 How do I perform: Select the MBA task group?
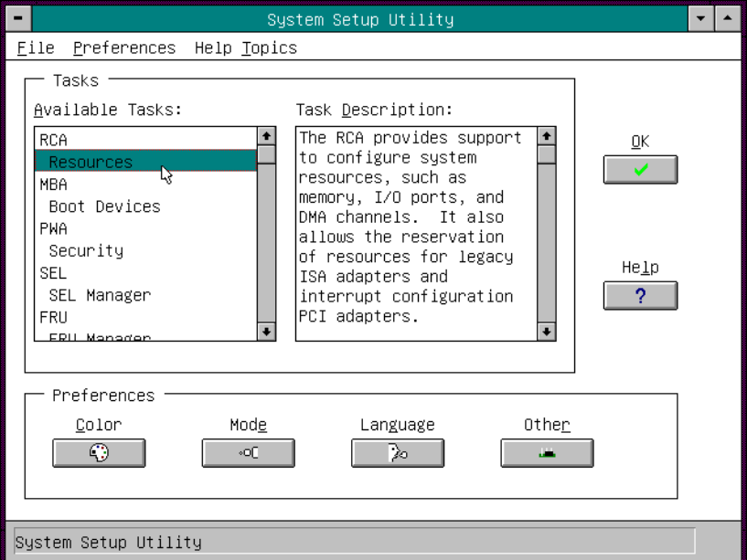click(53, 185)
